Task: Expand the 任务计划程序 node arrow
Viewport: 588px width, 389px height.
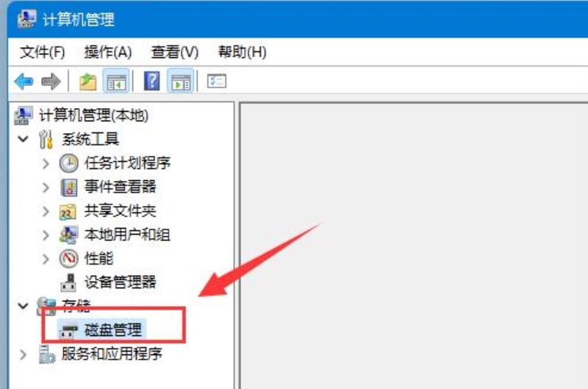Action: pos(46,163)
